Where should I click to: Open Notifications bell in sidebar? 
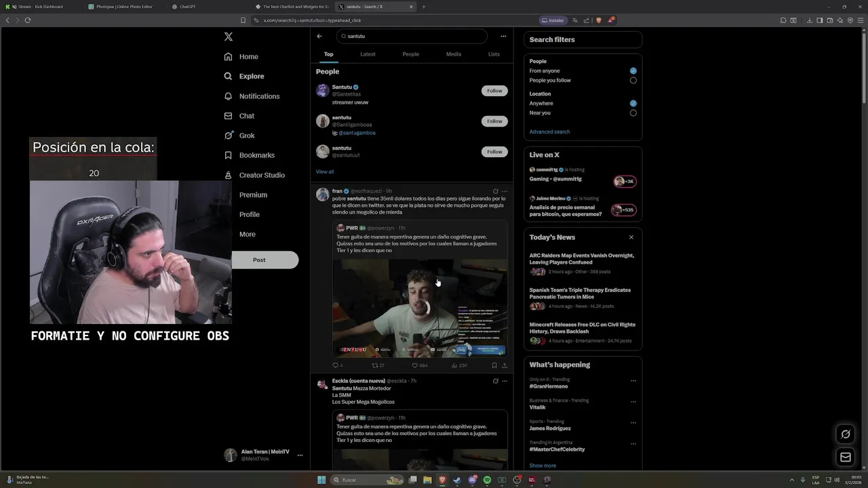click(x=252, y=96)
